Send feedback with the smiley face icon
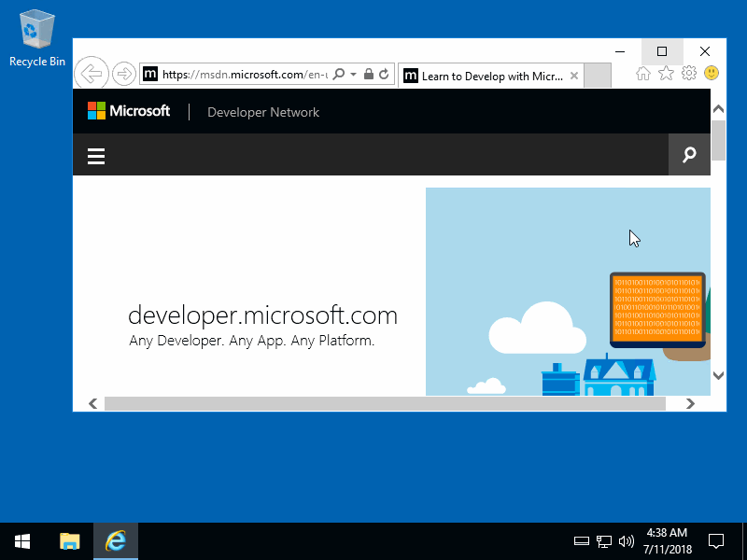The height and width of the screenshot is (560, 747). click(712, 73)
